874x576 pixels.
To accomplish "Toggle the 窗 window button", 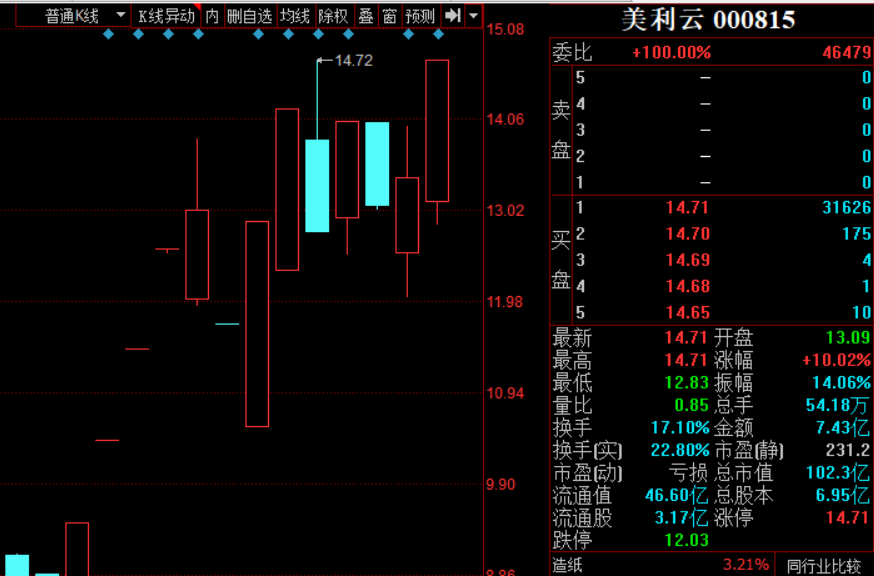I will coord(389,16).
